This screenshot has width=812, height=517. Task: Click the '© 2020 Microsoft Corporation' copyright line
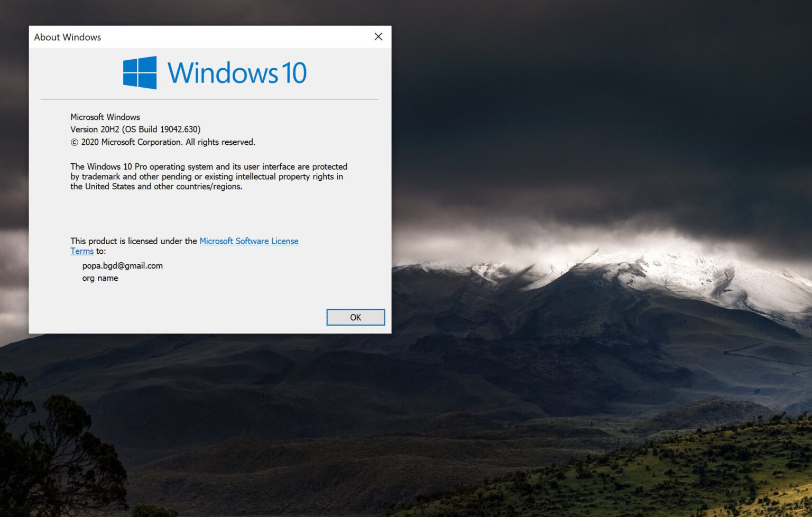163,142
